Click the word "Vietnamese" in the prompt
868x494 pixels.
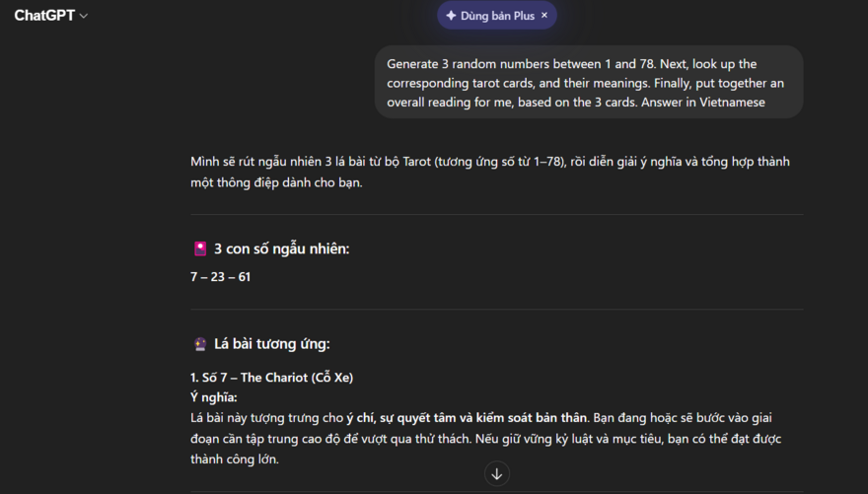pyautogui.click(x=732, y=103)
